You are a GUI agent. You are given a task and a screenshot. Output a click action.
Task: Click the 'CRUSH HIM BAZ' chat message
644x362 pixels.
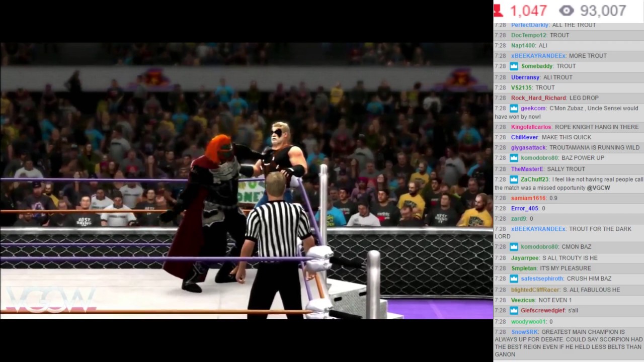[589, 279]
